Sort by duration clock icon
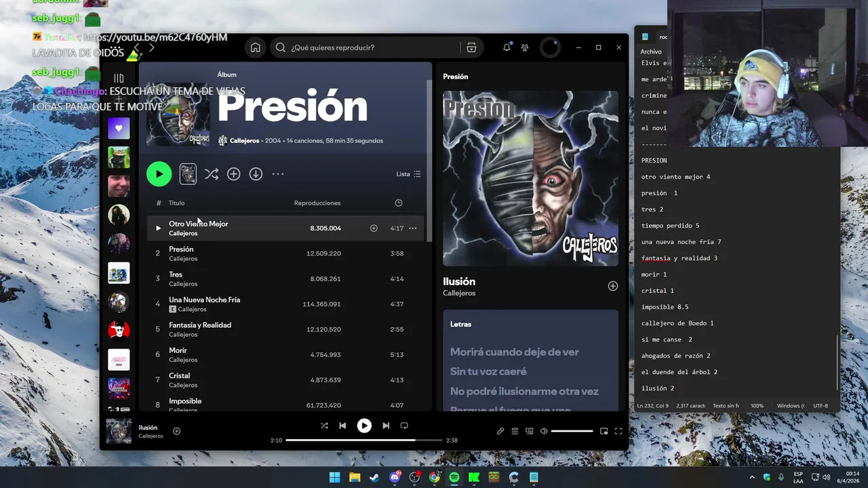Viewport: 868px width, 488px height. [x=399, y=203]
